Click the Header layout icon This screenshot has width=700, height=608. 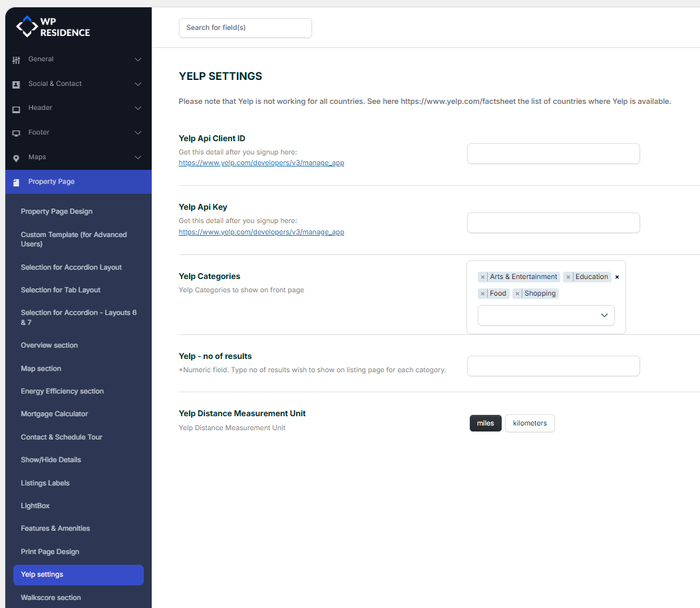coord(16,109)
